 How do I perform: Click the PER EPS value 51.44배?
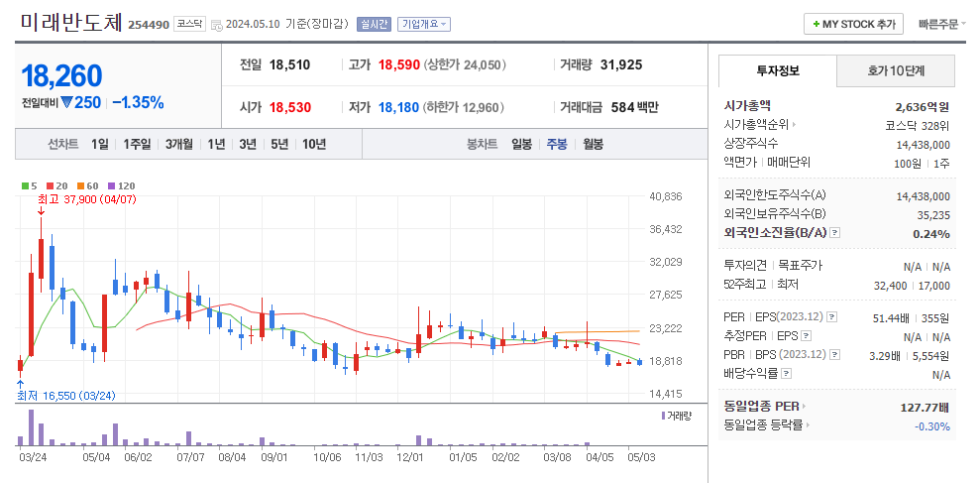point(893,318)
